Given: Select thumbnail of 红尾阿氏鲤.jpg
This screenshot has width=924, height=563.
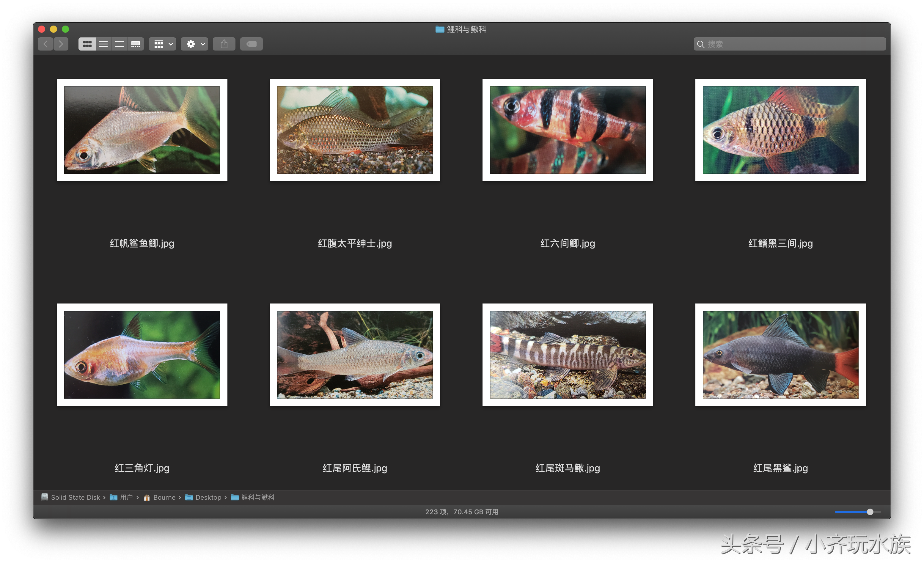Looking at the screenshot, I should click(x=355, y=355).
